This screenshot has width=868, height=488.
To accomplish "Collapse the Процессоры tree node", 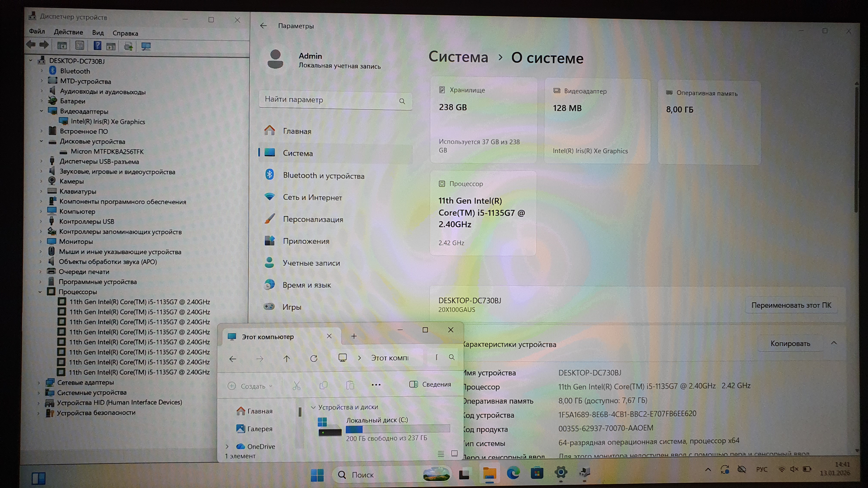I will [40, 292].
